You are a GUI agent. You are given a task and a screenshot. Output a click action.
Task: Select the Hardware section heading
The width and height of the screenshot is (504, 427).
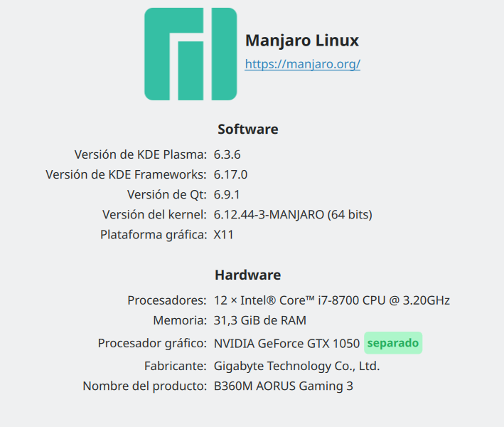point(247,275)
